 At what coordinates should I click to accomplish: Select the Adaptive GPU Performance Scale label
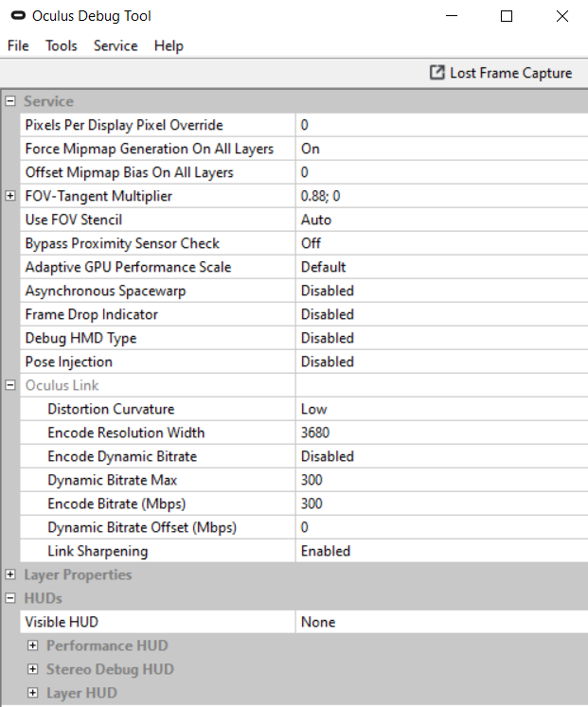[128, 267]
